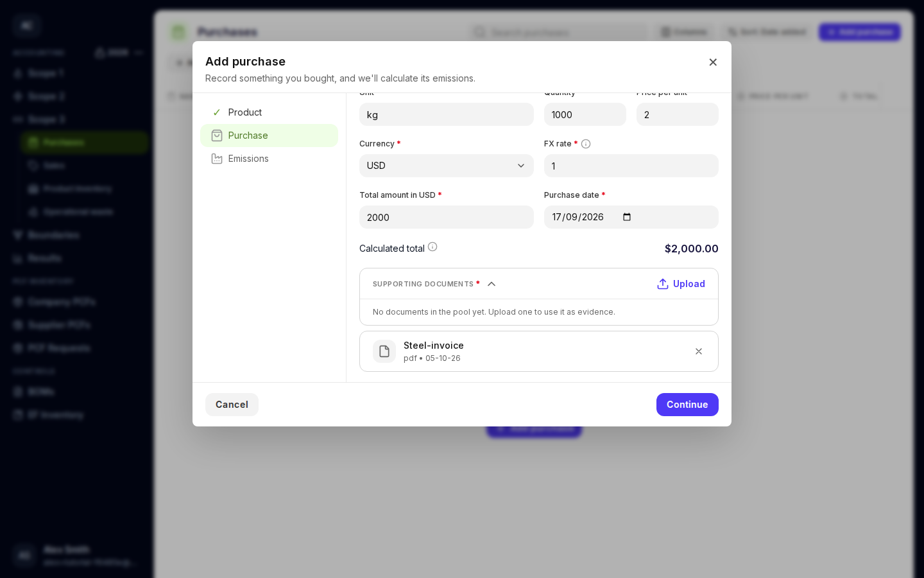
Task: Click the Emissions step icon
Action: (217, 159)
